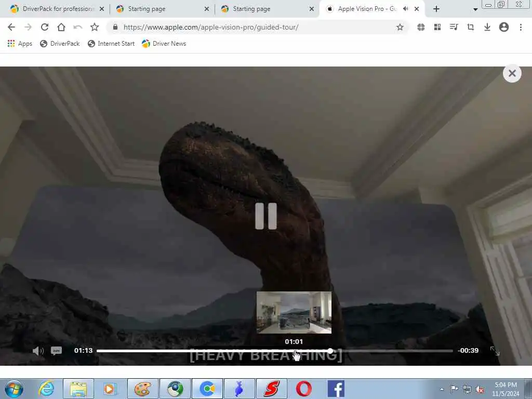Bookmark page via star inside address bar
This screenshot has width=532, height=399.
(400, 27)
